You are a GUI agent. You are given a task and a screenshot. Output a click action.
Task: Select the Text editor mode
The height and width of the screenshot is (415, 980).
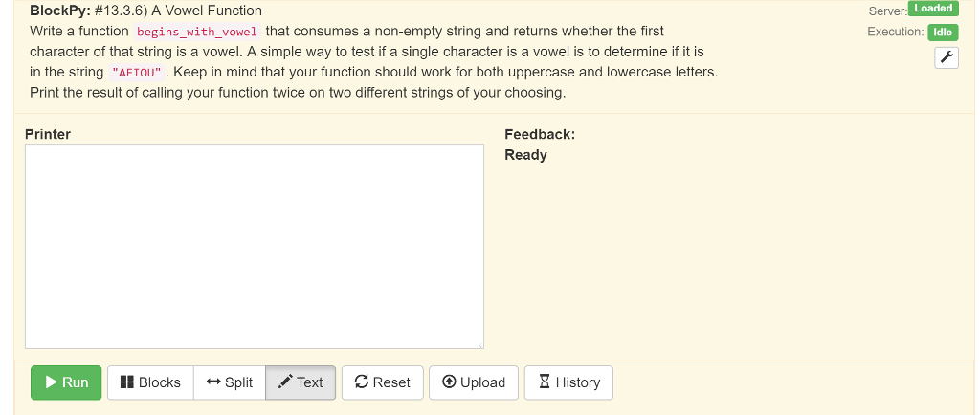tap(301, 382)
